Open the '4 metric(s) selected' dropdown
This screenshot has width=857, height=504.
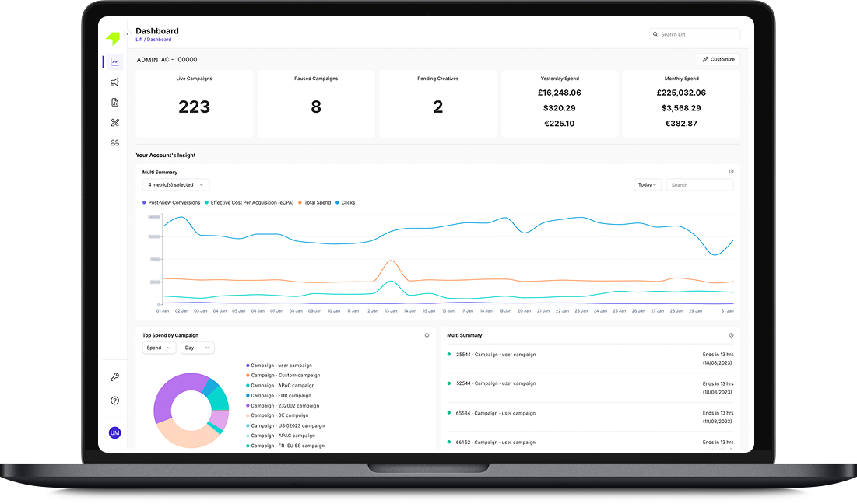point(176,185)
